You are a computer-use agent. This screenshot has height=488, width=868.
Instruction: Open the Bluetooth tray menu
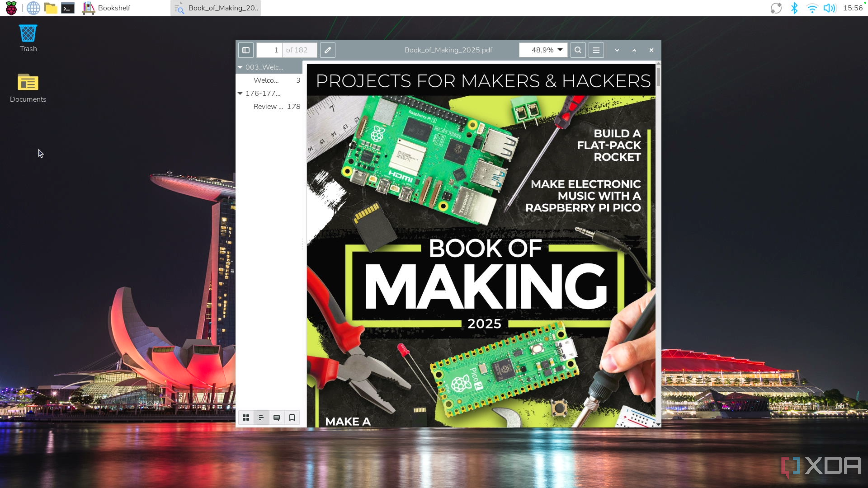click(x=794, y=8)
